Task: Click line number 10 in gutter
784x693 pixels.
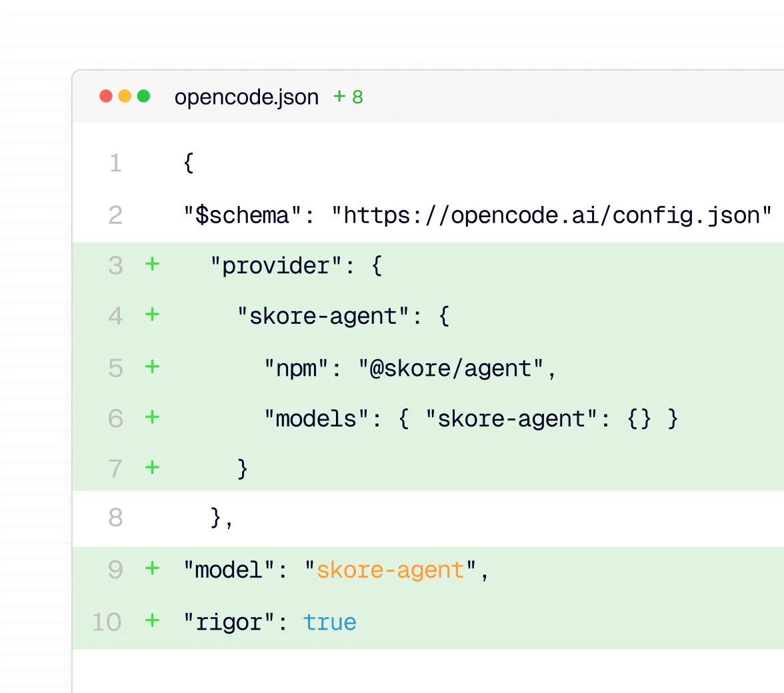Action: point(107,622)
